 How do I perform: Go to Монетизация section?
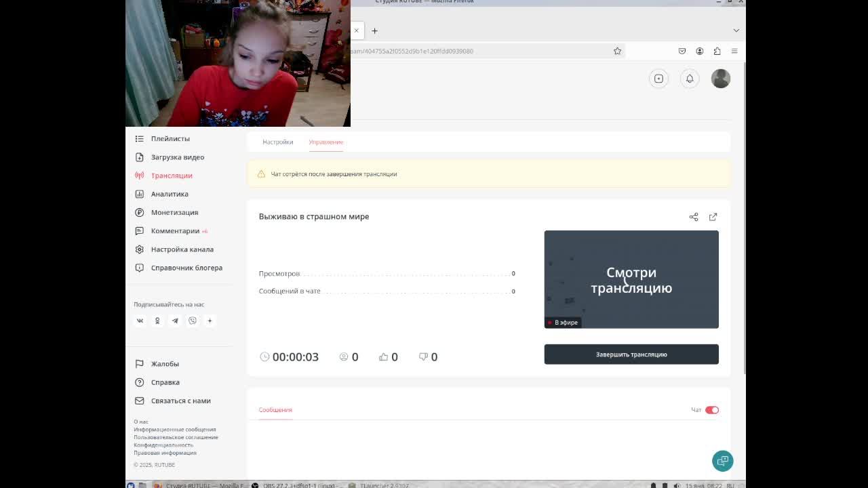pyautogui.click(x=174, y=212)
